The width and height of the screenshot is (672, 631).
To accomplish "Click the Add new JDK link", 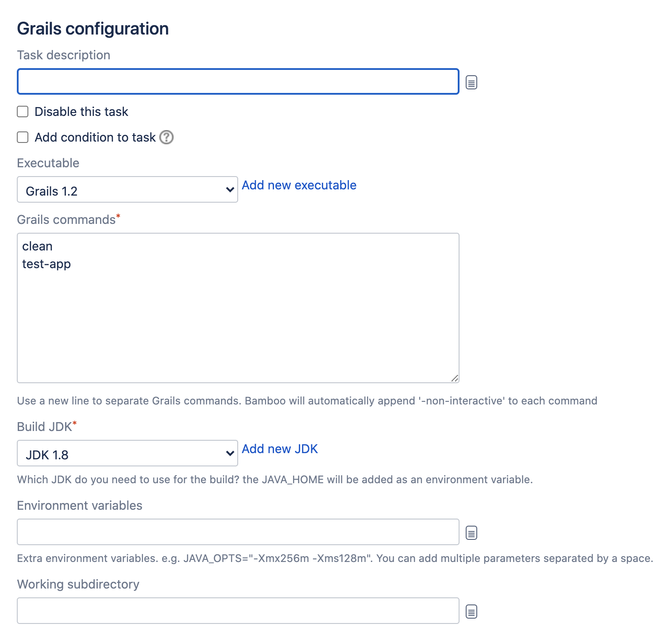I will (x=280, y=449).
